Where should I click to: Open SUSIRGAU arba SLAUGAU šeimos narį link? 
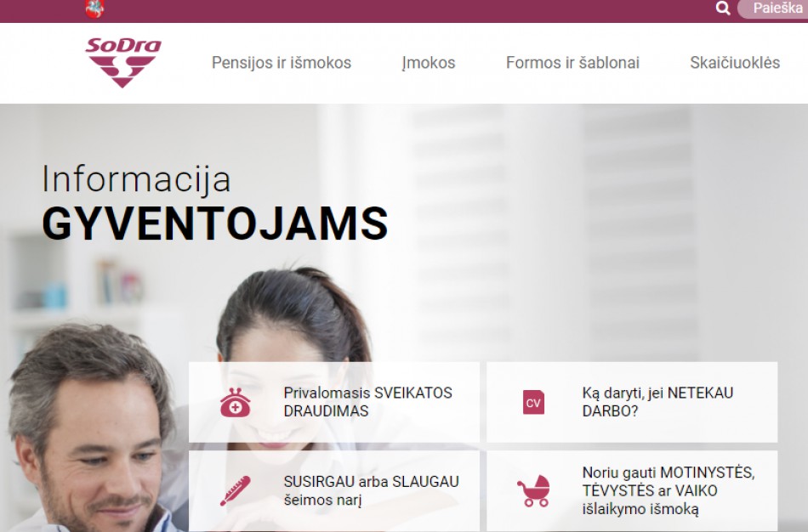pyautogui.click(x=371, y=490)
